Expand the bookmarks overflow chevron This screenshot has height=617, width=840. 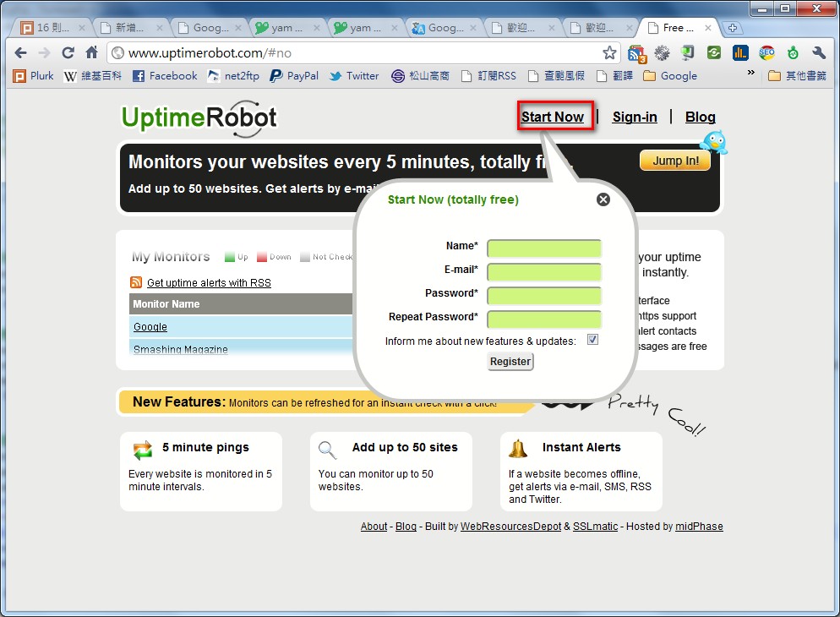(x=751, y=73)
